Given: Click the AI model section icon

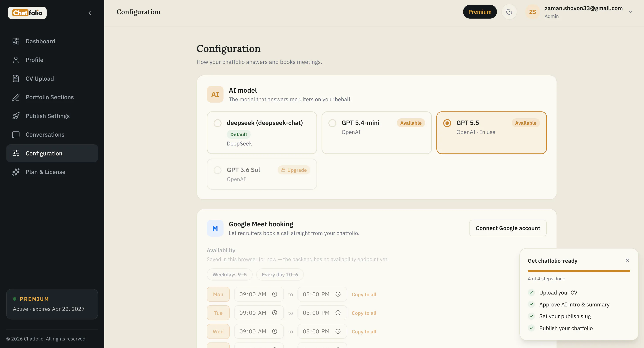Looking at the screenshot, I should click(x=215, y=94).
